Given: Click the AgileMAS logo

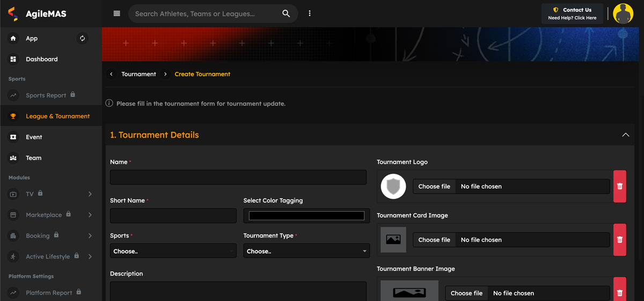Looking at the screenshot, I should 38,14.
